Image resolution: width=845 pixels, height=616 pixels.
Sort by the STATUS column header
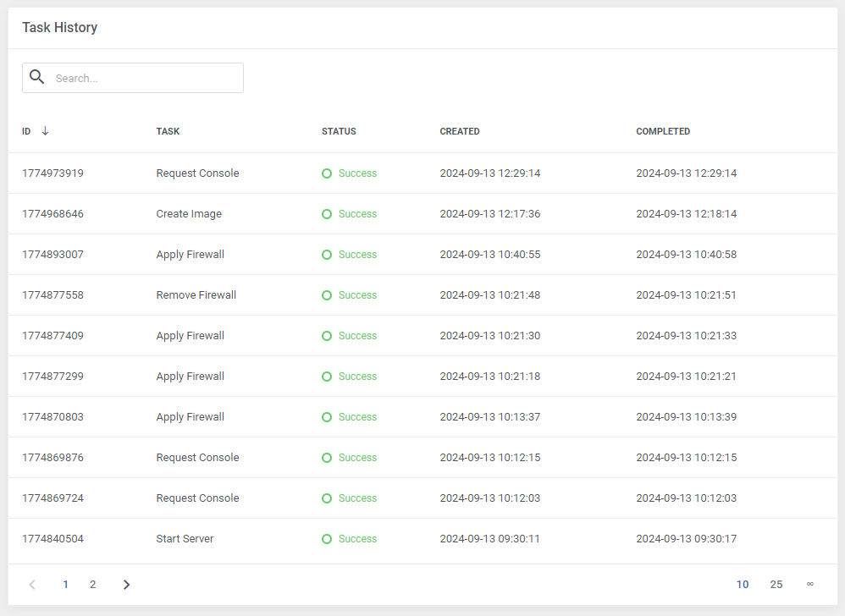click(x=339, y=131)
